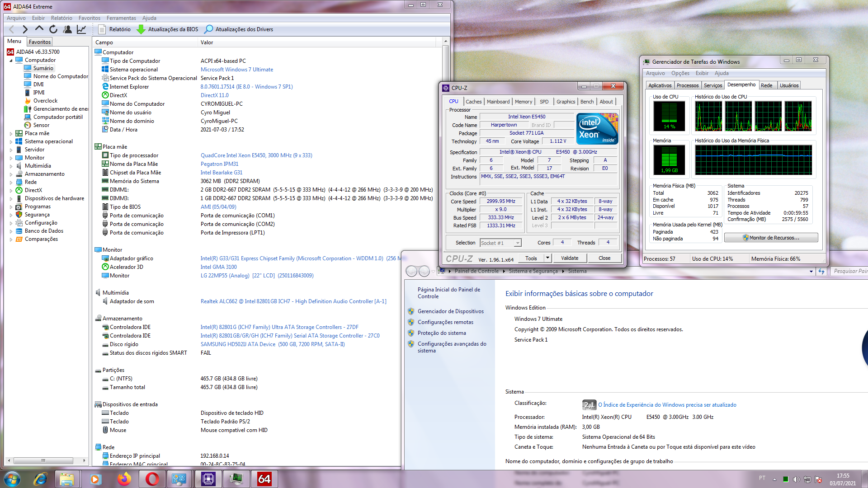Click horizontal scrollbar in AIDA64 tree panel

pos(43,460)
